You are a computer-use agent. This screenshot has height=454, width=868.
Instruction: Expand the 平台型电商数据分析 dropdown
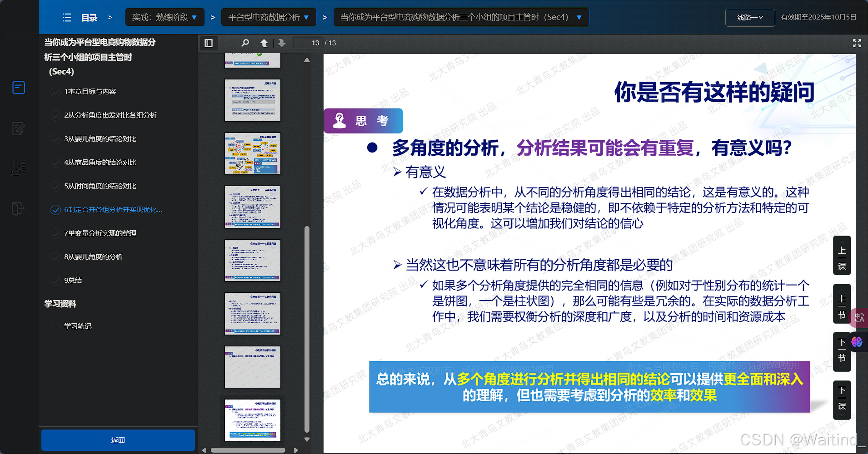pos(268,17)
